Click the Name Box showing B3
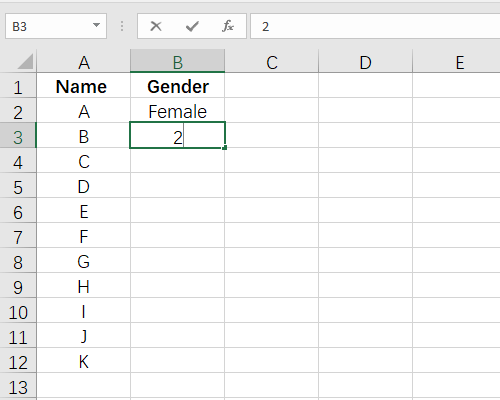Viewport: 500px width, 400px height. [56, 26]
